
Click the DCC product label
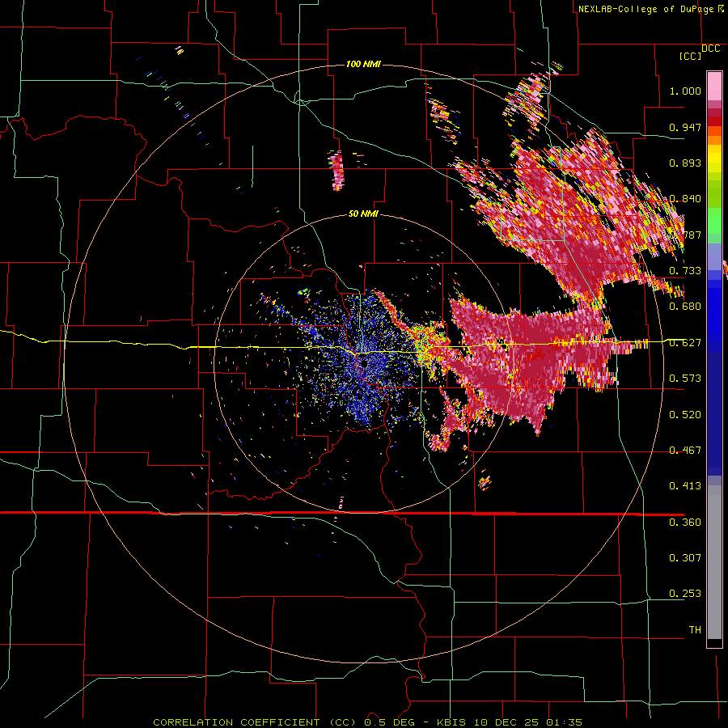[x=711, y=49]
